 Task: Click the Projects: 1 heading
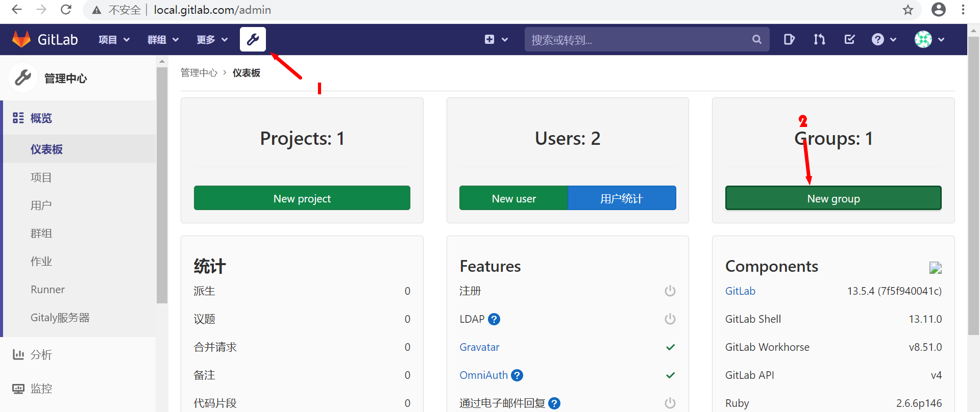(x=302, y=138)
